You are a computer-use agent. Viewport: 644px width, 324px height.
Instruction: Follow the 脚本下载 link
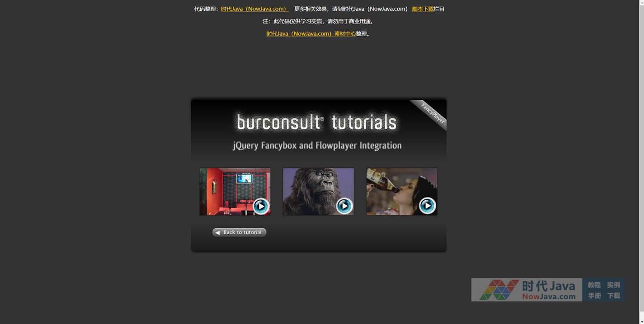pos(423,9)
